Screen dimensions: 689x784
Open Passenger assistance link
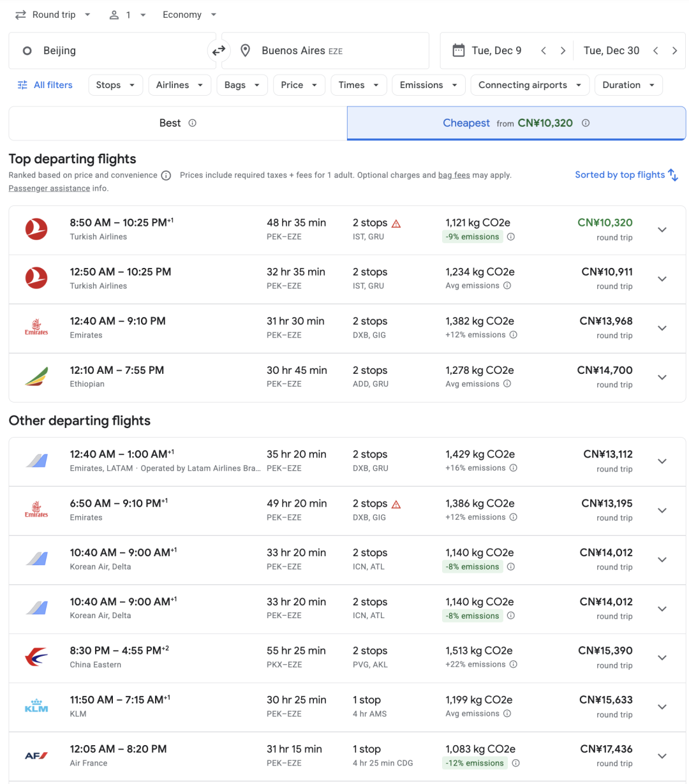point(49,188)
